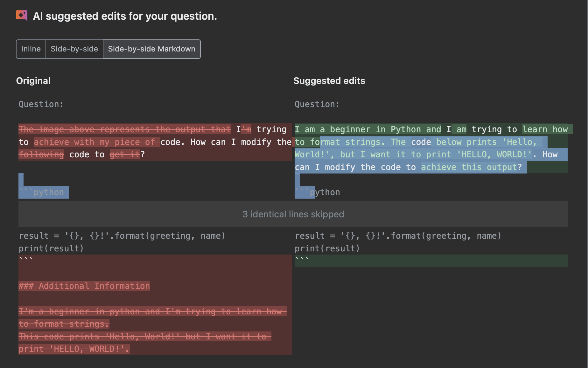
Task: Click the highlighted python code fence in Original
Action: [x=44, y=192]
